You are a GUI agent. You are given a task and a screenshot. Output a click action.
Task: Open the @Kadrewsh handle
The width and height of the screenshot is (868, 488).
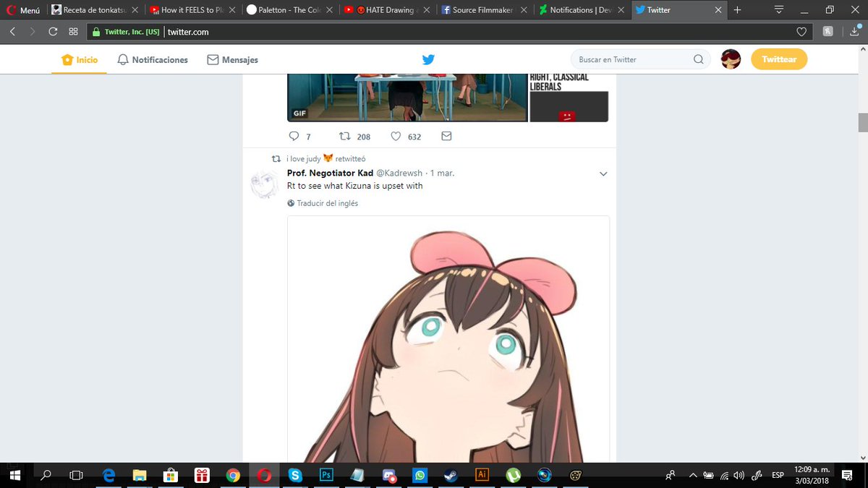400,174
